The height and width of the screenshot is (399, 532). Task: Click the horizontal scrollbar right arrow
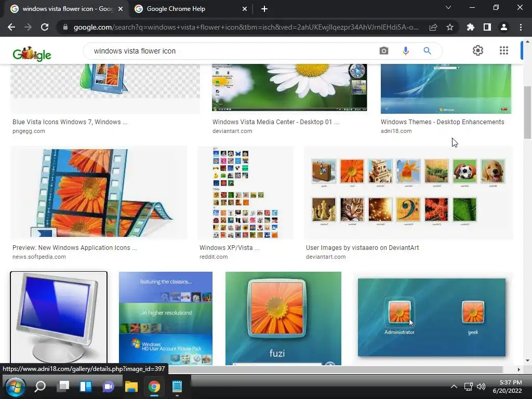click(518, 369)
